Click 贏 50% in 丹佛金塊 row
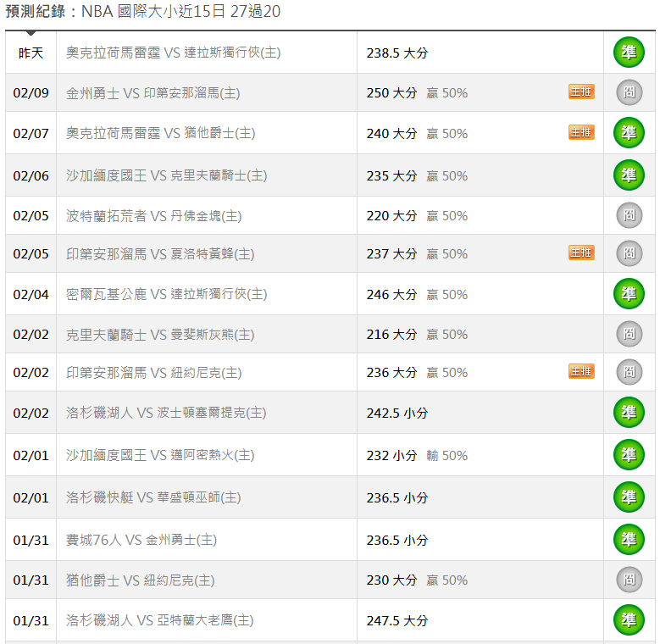 446,216
